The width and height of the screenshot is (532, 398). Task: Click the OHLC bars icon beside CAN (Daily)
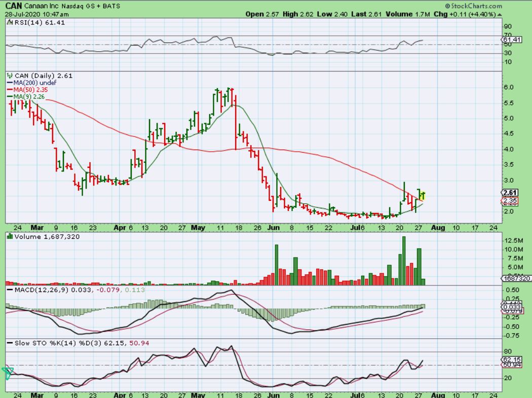(9, 76)
